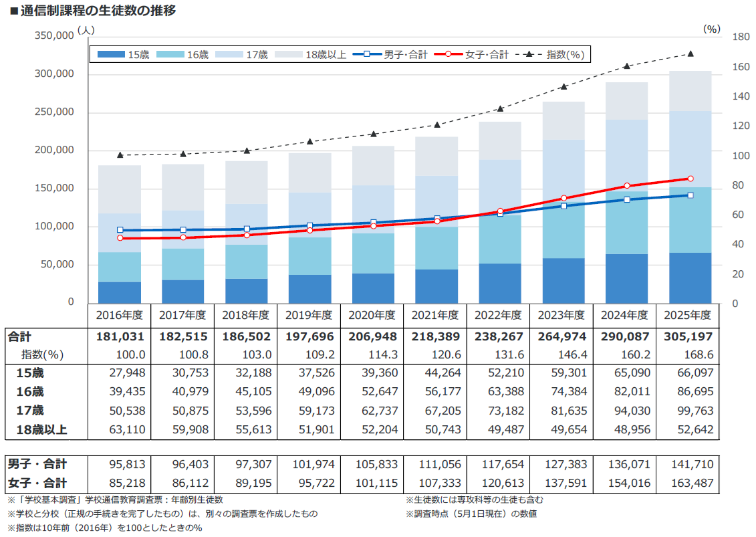
Task: Select the index value 131.6
Action: [x=509, y=354]
